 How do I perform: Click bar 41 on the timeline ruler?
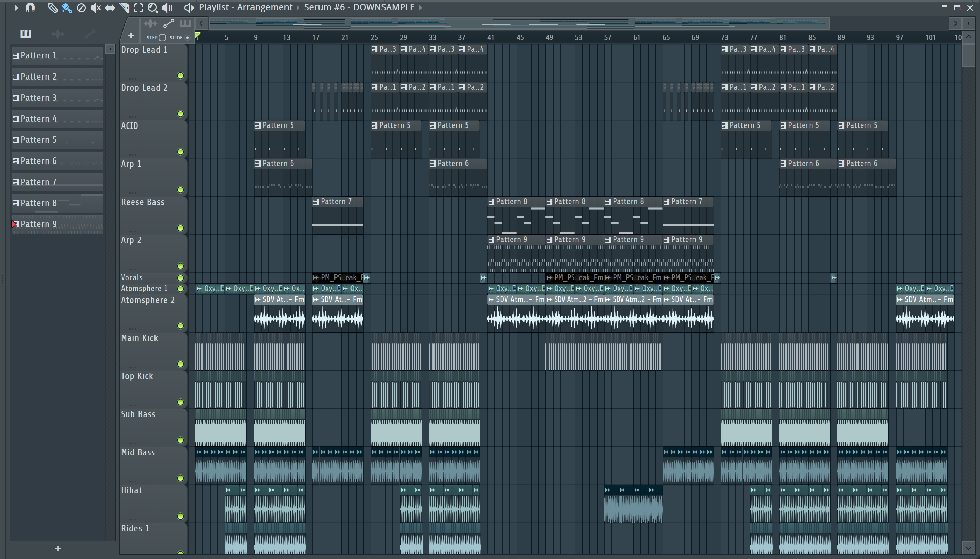491,37
